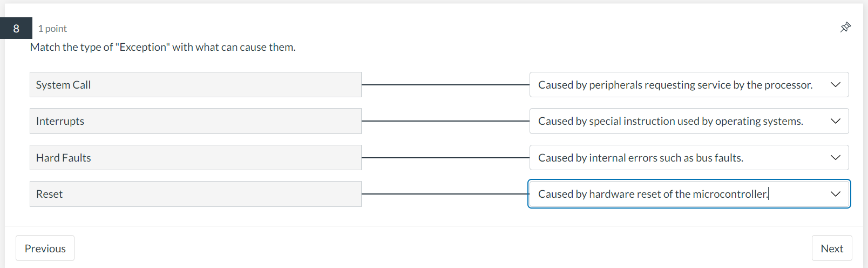The image size is (868, 268).
Task: Go to the Previous question
Action: (45, 249)
